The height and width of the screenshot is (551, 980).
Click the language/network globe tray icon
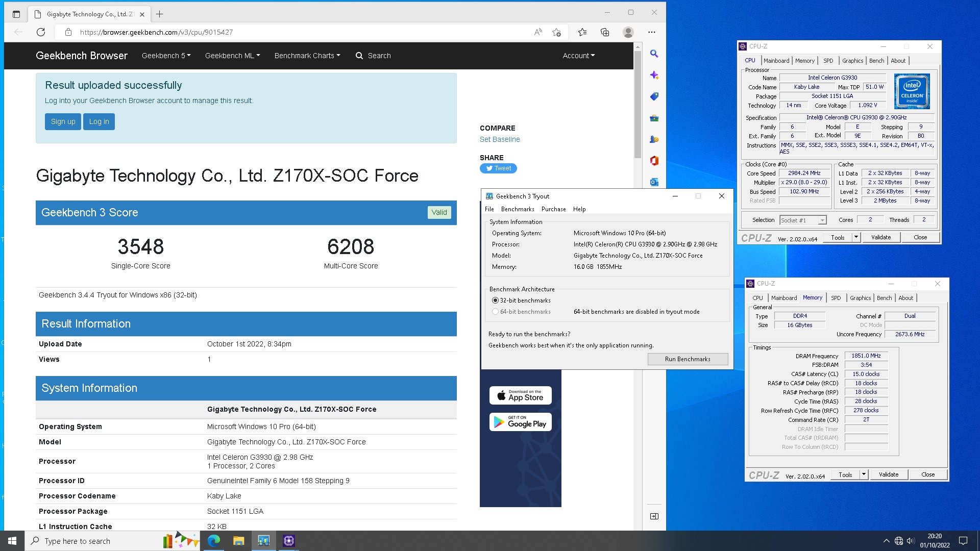[899, 541]
